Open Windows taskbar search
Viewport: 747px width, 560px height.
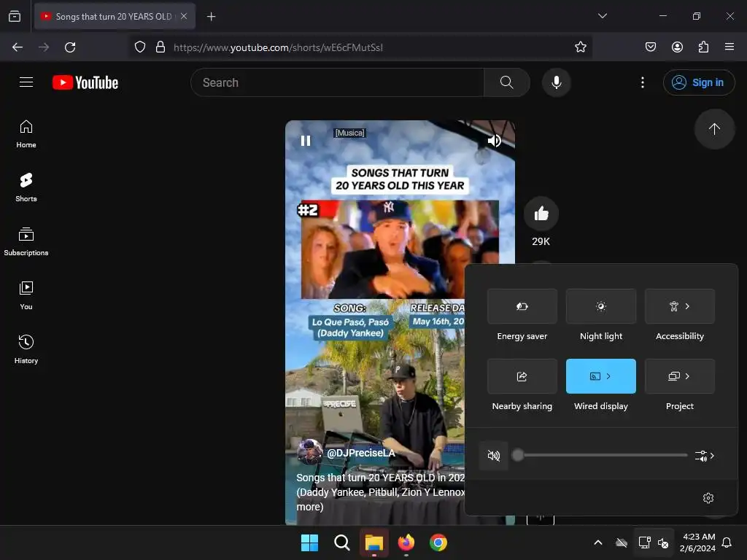tap(341, 542)
